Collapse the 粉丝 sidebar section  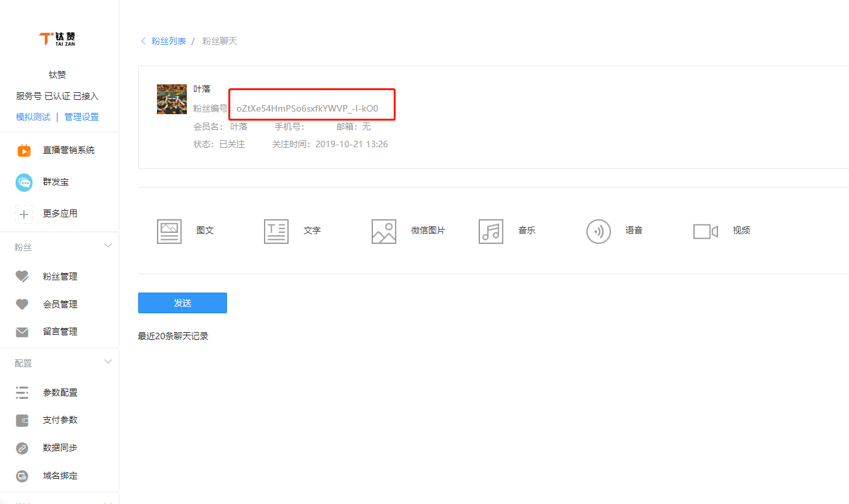pyautogui.click(x=108, y=246)
